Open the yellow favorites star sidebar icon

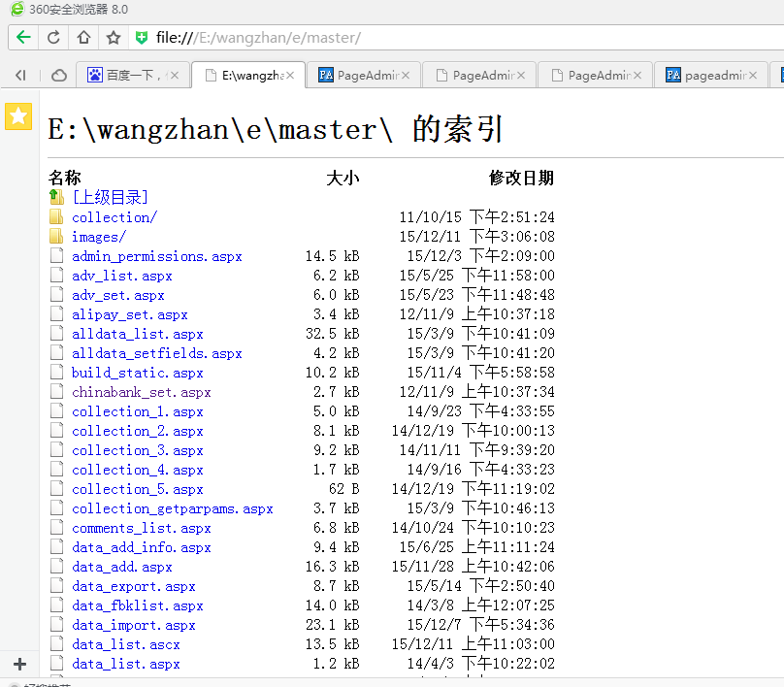pyautogui.click(x=18, y=116)
